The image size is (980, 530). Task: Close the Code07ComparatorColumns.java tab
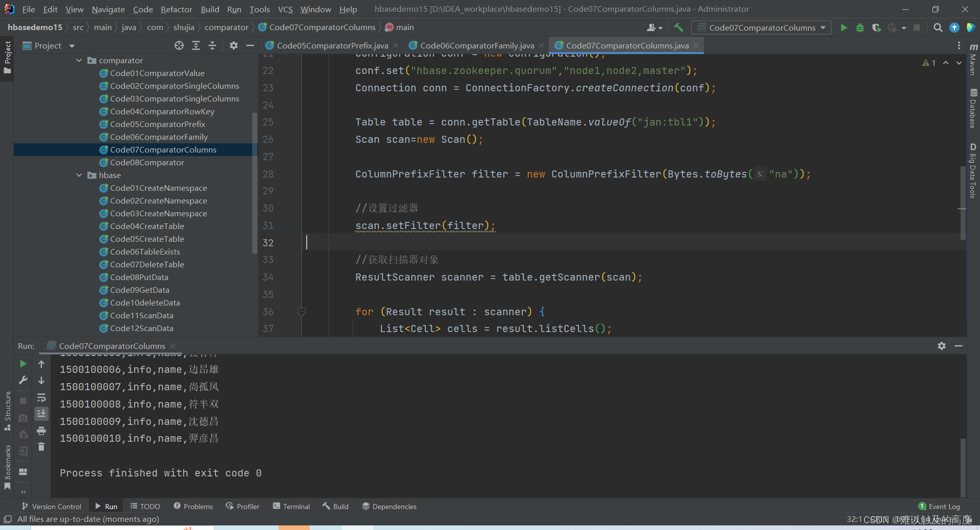click(696, 46)
